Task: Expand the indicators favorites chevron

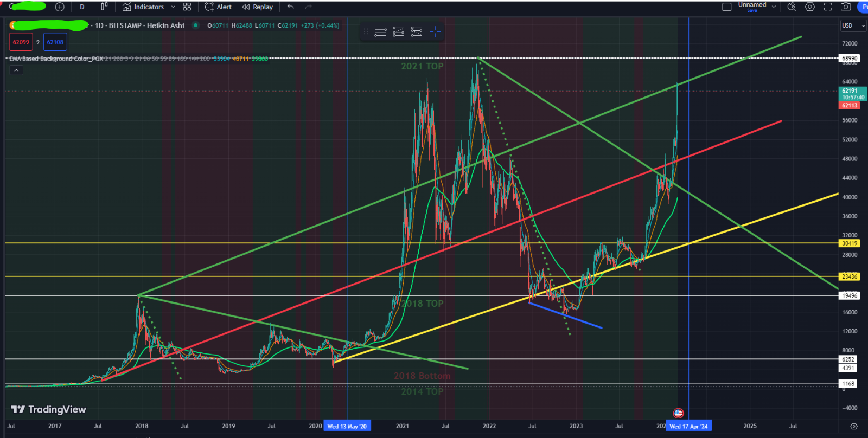Action: (173, 7)
